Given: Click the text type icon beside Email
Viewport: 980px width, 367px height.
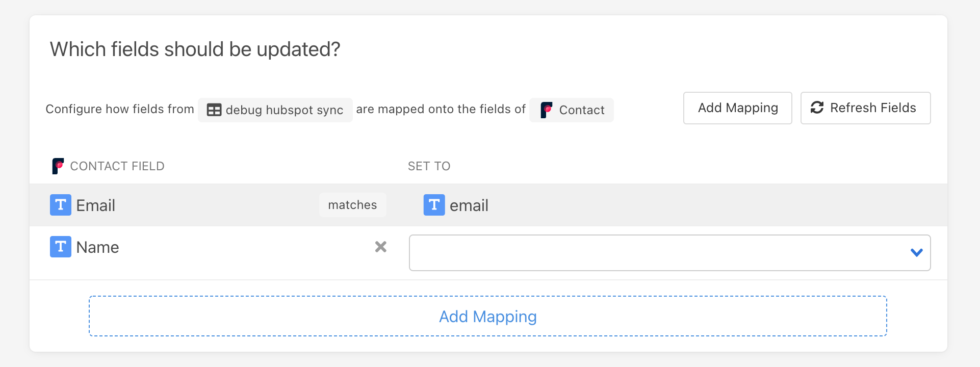Looking at the screenshot, I should [x=61, y=205].
